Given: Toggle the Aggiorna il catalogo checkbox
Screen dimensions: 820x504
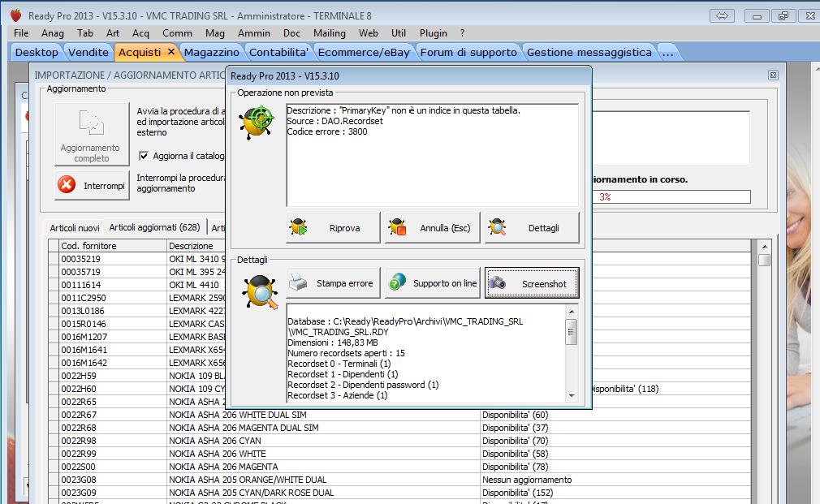Looking at the screenshot, I should click(x=143, y=156).
